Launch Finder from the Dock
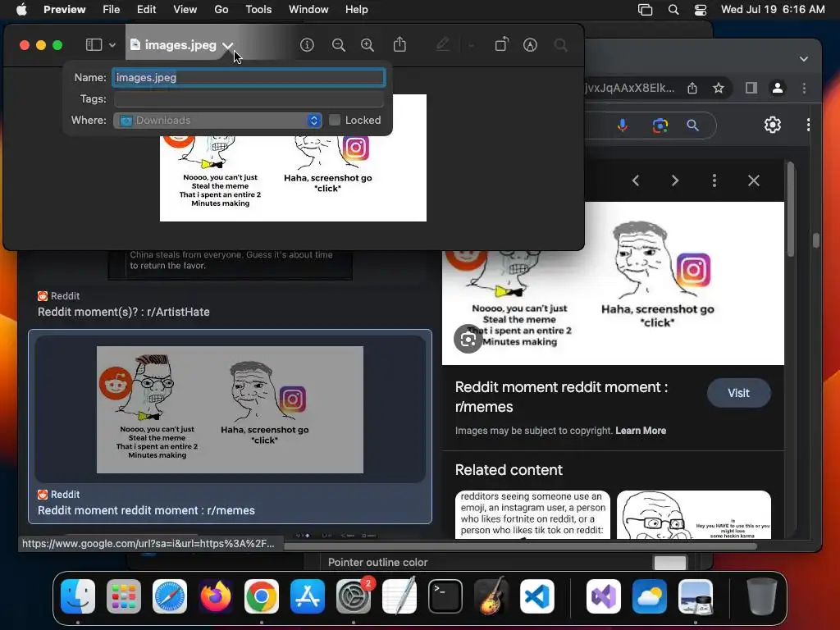 coord(78,596)
